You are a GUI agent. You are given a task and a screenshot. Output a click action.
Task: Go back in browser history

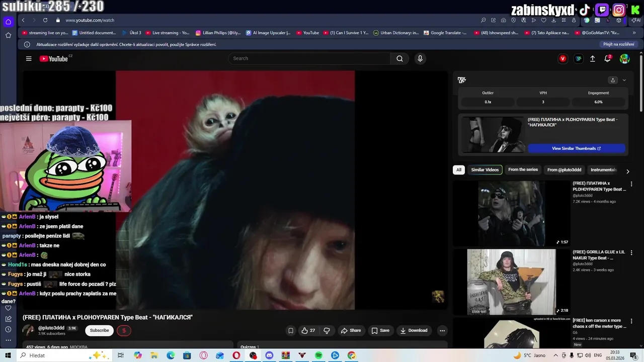coord(23,20)
